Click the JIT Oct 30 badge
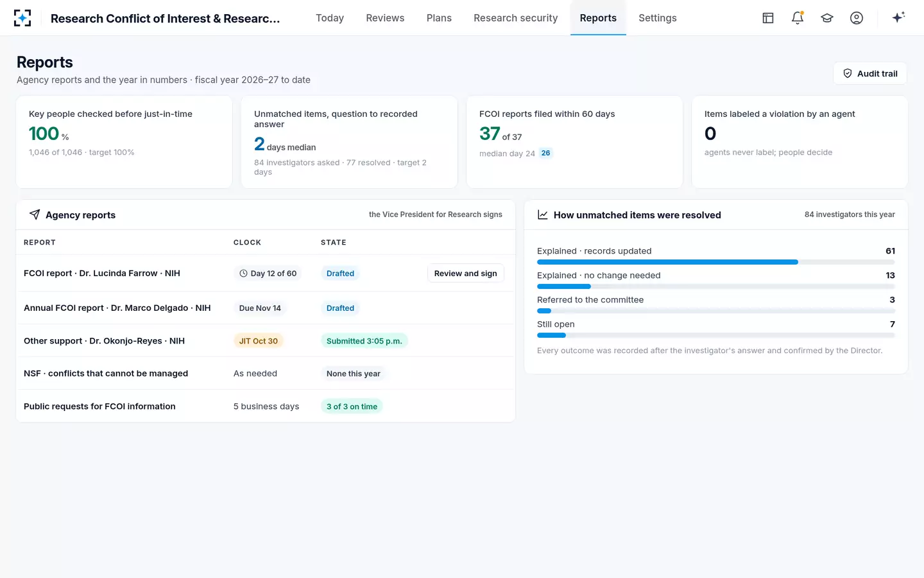Viewport: 924px width, 578px height. click(259, 341)
